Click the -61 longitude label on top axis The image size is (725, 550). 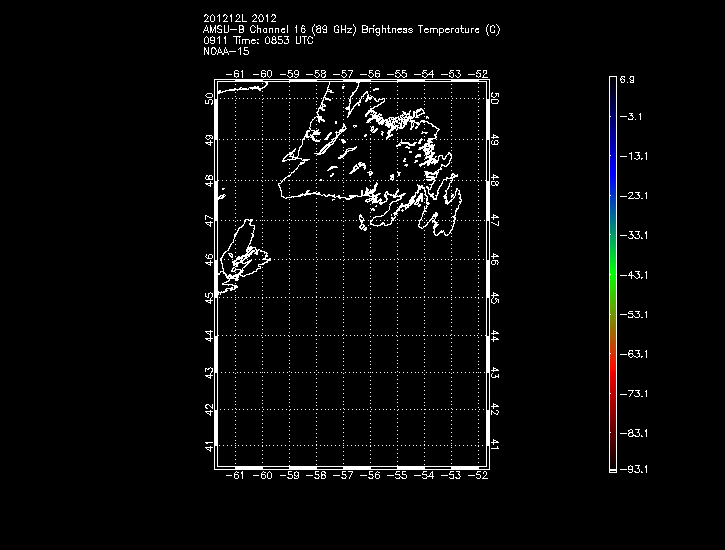coord(236,74)
